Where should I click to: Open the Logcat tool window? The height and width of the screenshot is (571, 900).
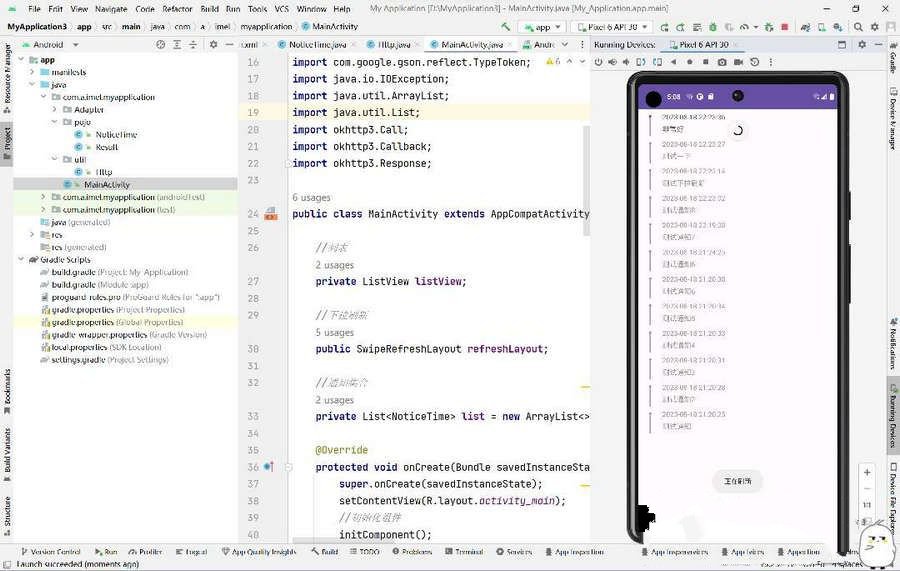[x=191, y=551]
